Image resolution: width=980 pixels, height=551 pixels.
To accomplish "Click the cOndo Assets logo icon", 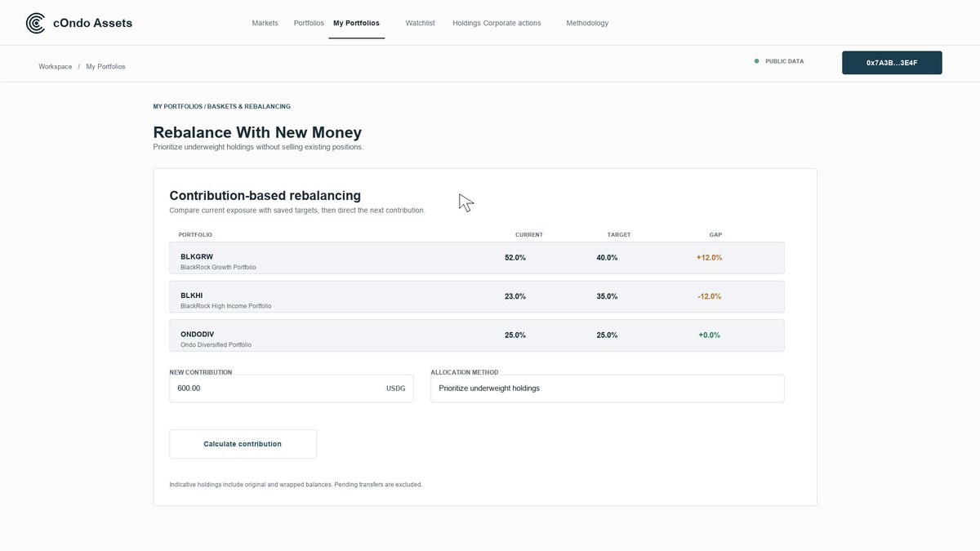I will pos(36,23).
